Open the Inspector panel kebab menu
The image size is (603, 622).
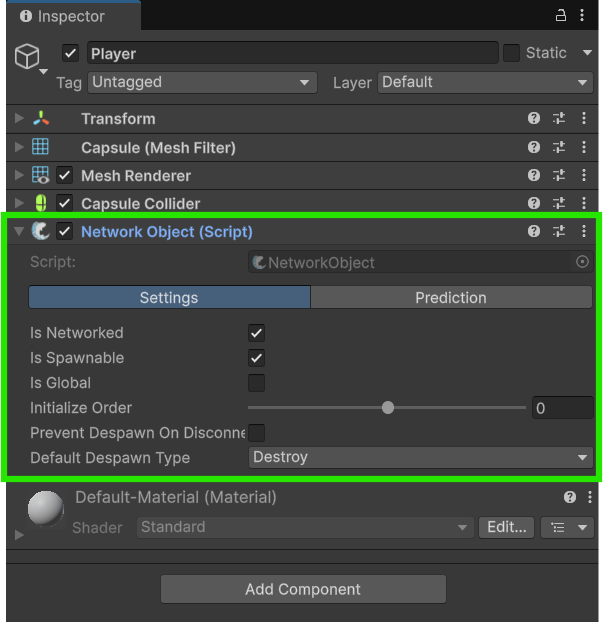pyautogui.click(x=582, y=15)
